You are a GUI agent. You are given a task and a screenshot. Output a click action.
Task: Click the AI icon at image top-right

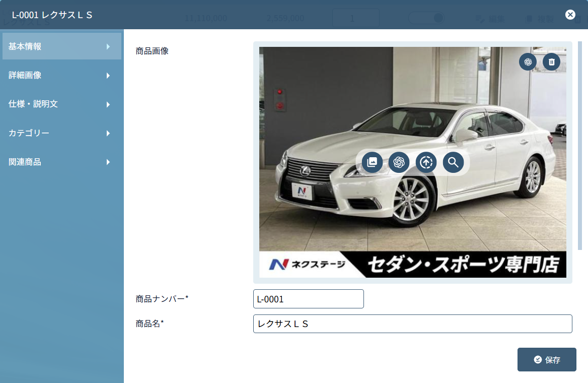point(528,62)
